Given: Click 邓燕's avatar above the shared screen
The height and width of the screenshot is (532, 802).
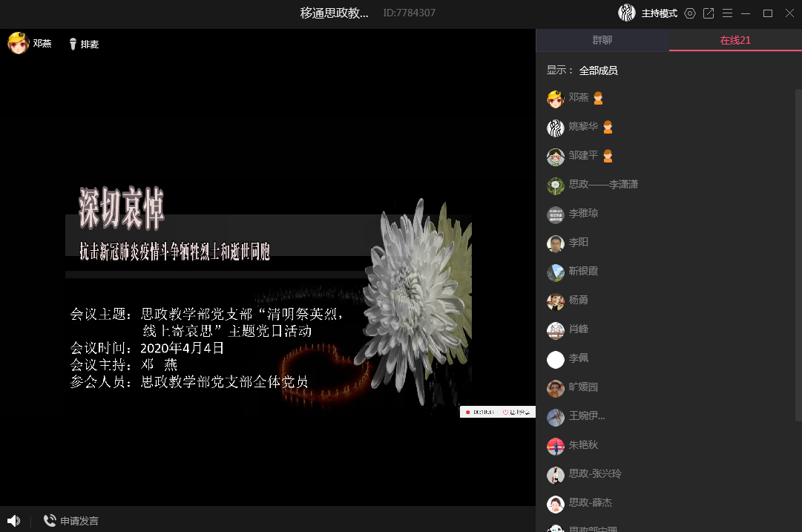Looking at the screenshot, I should click(x=18, y=43).
